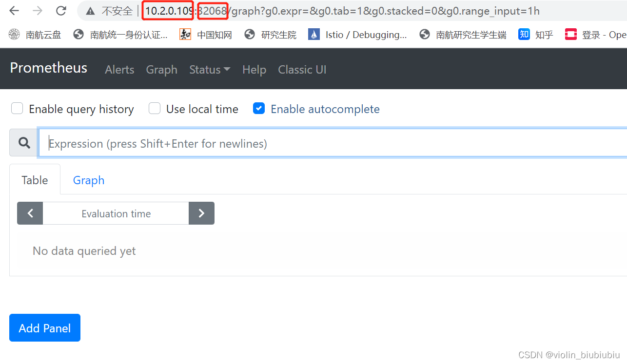Open the 南航云盘 bookmark
This screenshot has height=364, width=627.
[x=35, y=35]
